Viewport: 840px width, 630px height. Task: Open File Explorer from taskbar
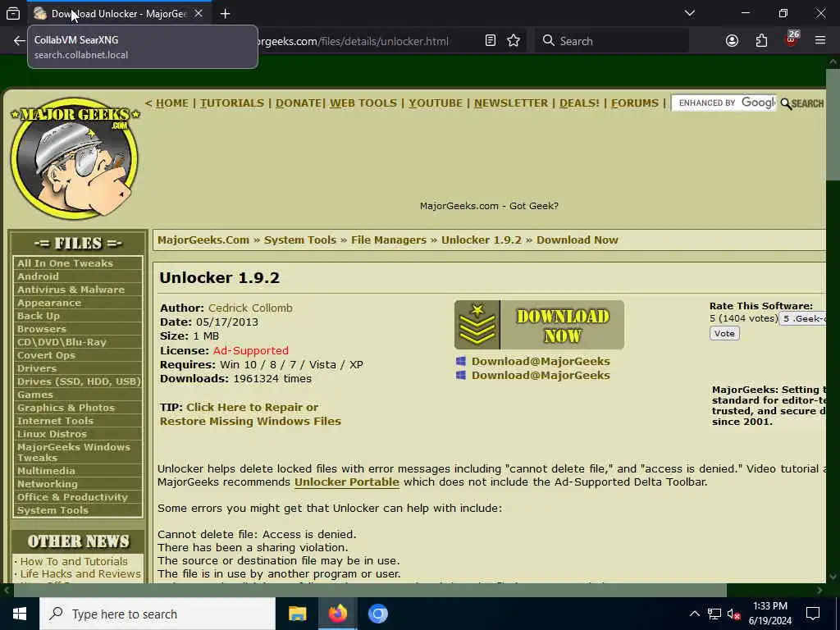click(x=297, y=614)
